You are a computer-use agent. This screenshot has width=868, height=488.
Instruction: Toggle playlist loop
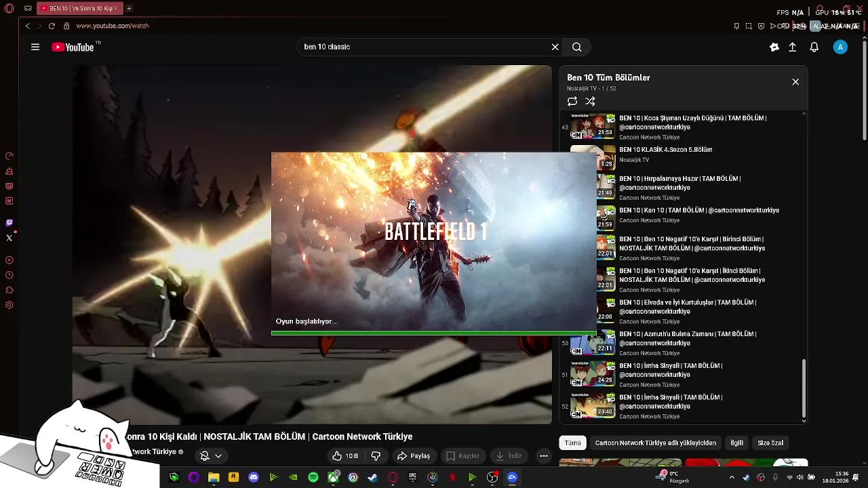click(x=572, y=101)
